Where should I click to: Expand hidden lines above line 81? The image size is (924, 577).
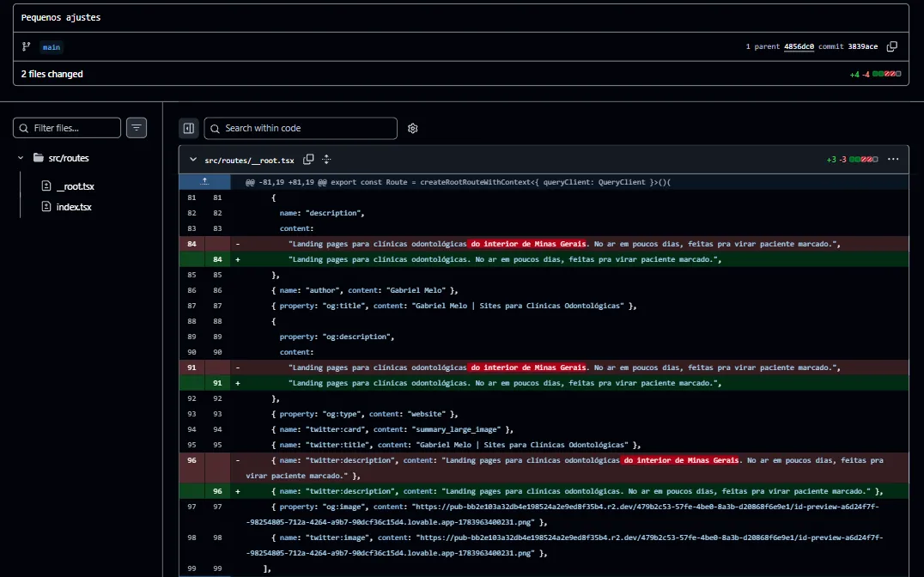tap(204, 182)
